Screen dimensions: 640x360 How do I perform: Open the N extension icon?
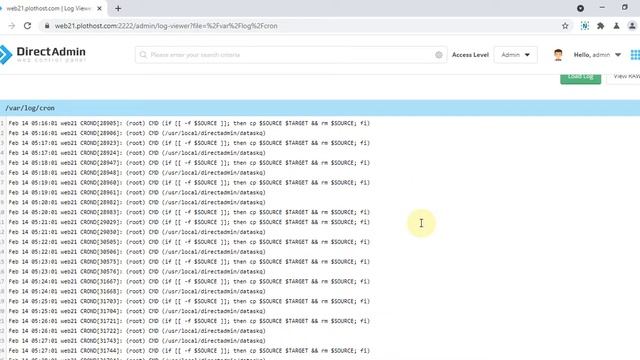click(x=584, y=26)
